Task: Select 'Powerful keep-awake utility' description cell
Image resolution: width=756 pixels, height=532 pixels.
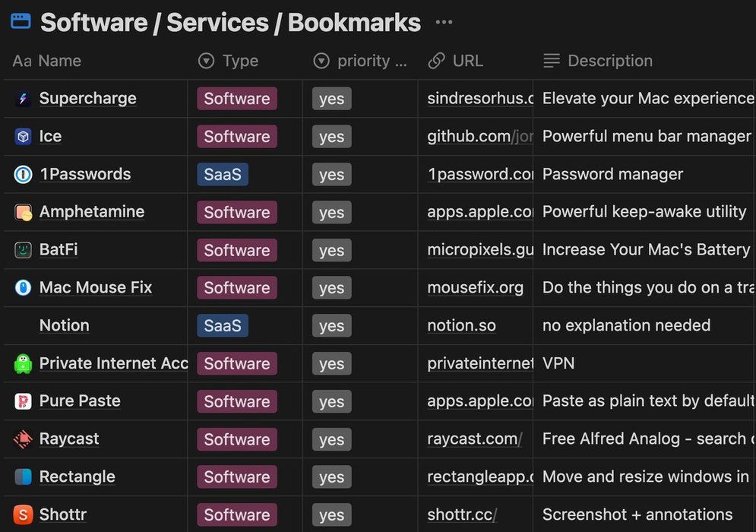Action: pyautogui.click(x=644, y=212)
